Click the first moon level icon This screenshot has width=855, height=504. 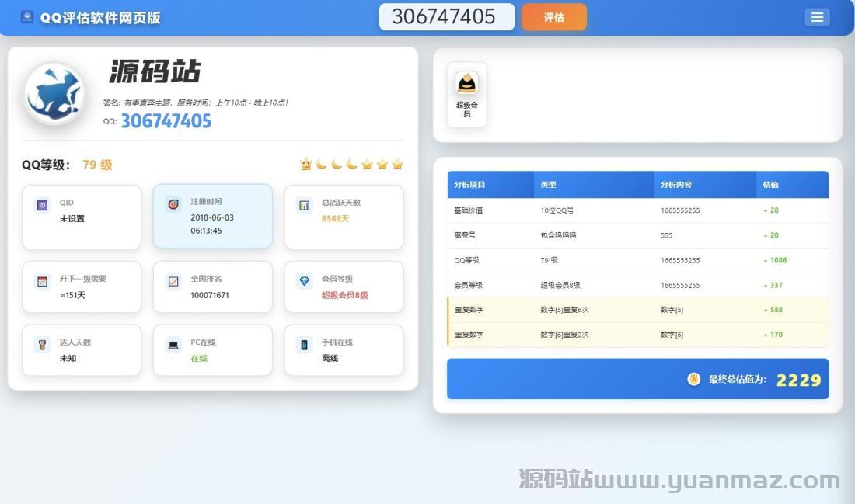[x=321, y=164]
